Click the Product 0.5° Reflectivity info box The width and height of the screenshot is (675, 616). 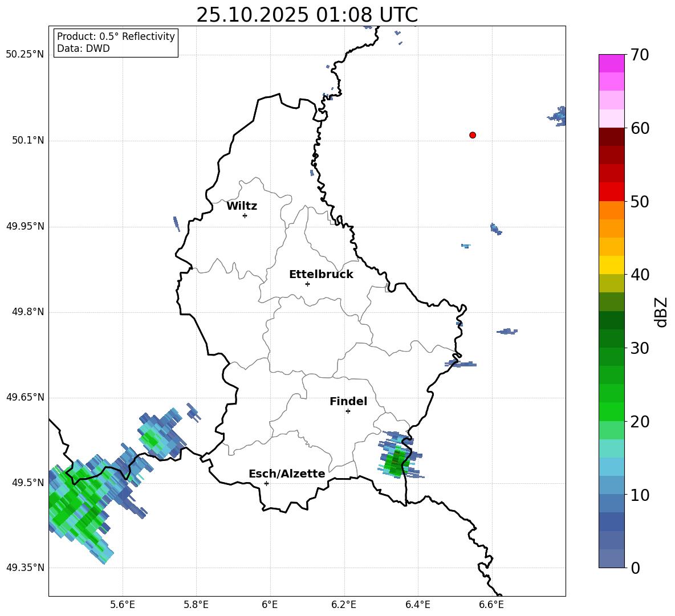(116, 42)
